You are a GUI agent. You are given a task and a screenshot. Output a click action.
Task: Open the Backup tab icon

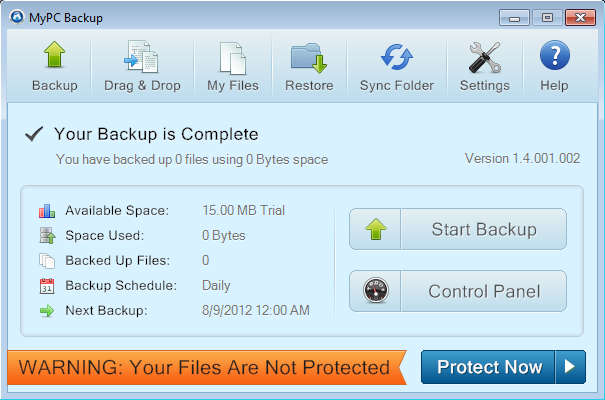[54, 57]
